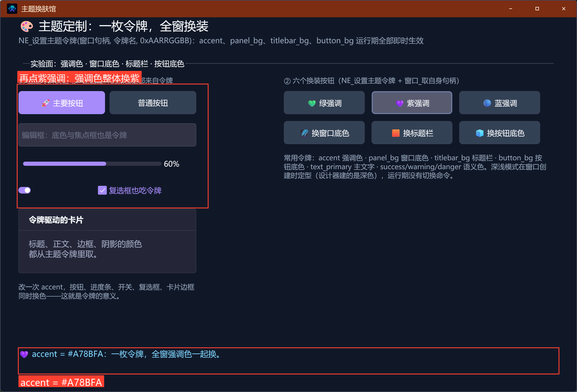Click the 换窗口底色 button
The width and height of the screenshot is (577, 392).
point(324,133)
